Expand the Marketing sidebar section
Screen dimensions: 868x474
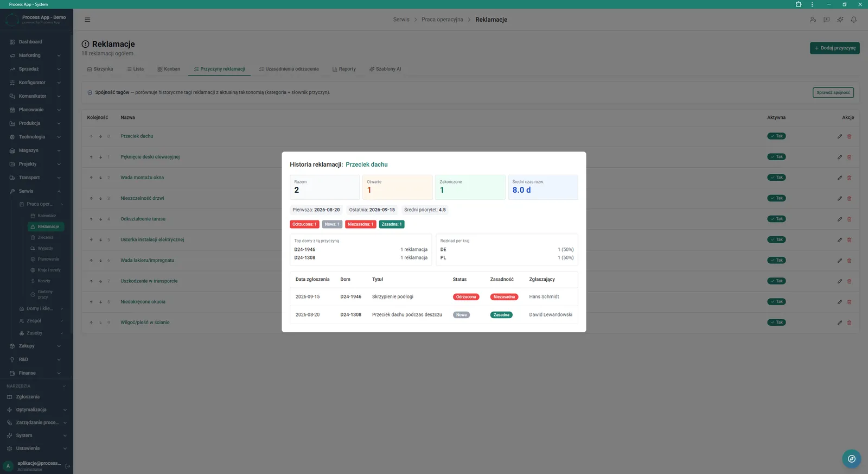point(36,55)
